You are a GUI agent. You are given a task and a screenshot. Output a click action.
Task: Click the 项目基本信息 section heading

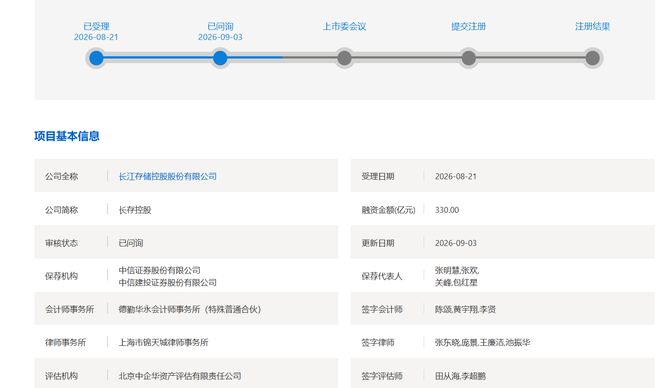(67, 136)
